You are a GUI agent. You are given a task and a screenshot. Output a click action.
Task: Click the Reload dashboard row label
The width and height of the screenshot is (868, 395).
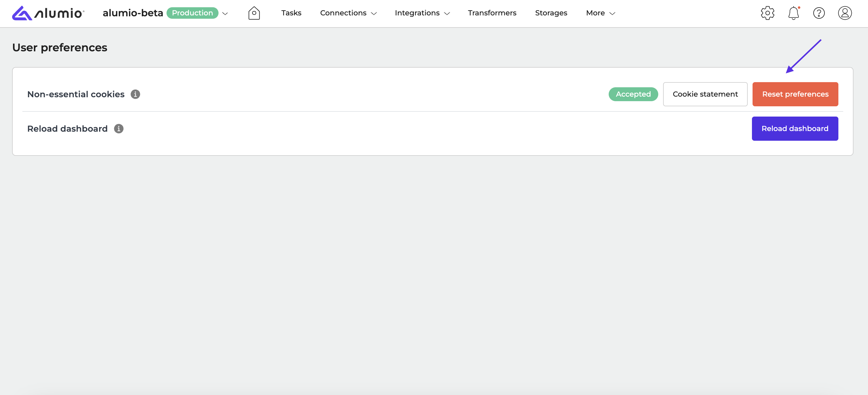click(67, 129)
